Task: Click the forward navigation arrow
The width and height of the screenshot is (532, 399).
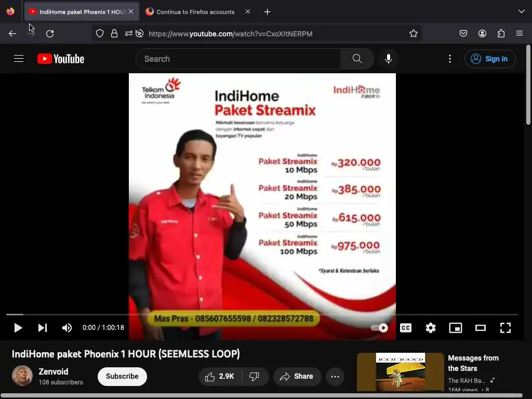Action: click(x=31, y=34)
